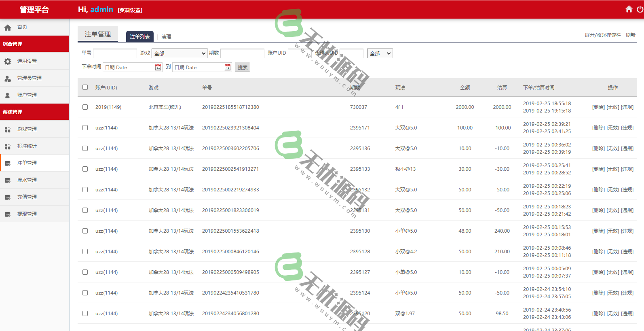This screenshot has height=331, width=644.
Task: Open the 全部 dropdown after the 代理人UID field
Action: point(380,53)
